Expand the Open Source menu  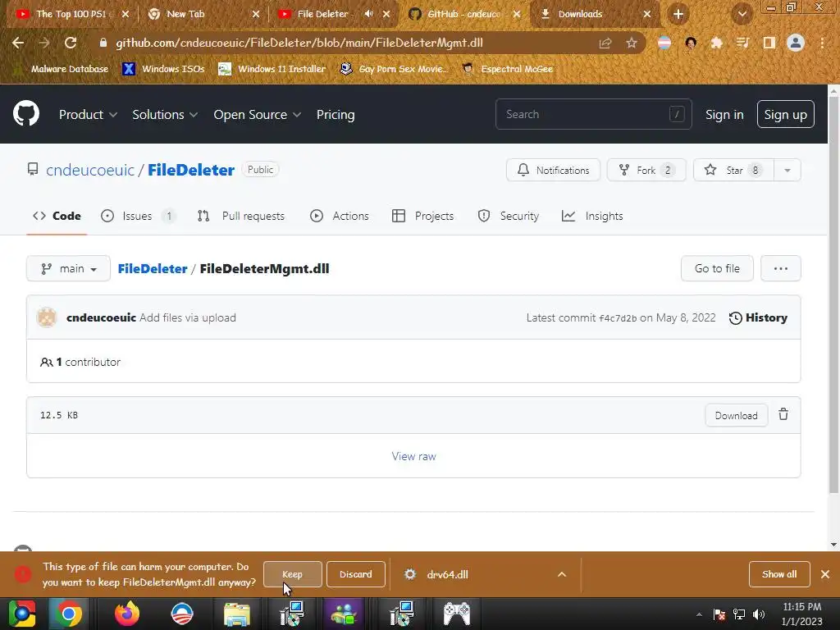257,115
